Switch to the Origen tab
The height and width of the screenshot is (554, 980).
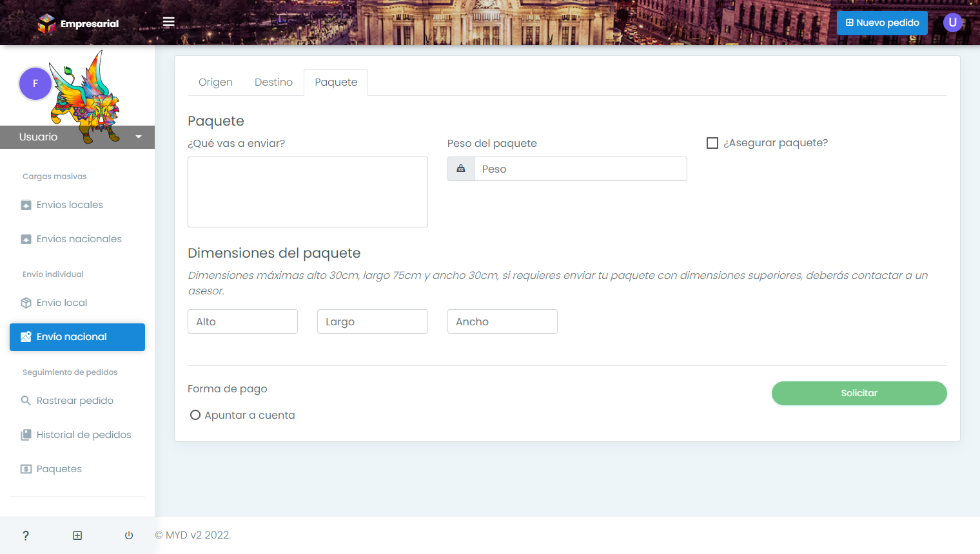tap(215, 82)
